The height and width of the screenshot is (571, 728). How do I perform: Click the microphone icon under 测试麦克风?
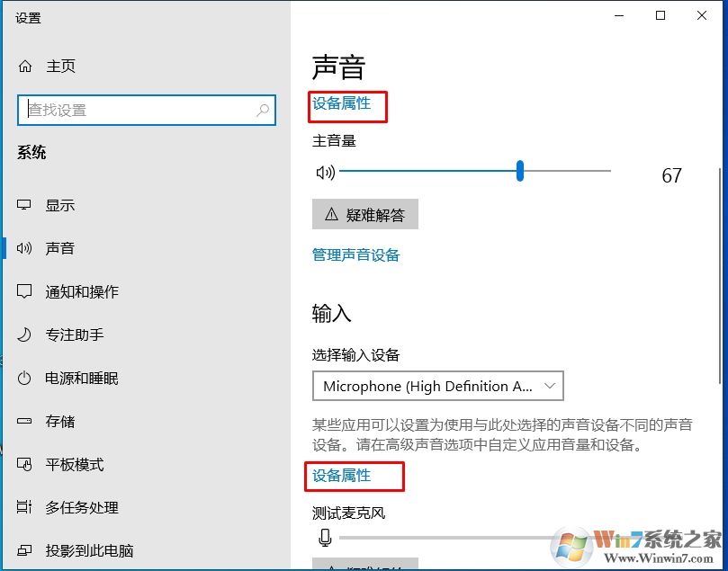point(326,537)
